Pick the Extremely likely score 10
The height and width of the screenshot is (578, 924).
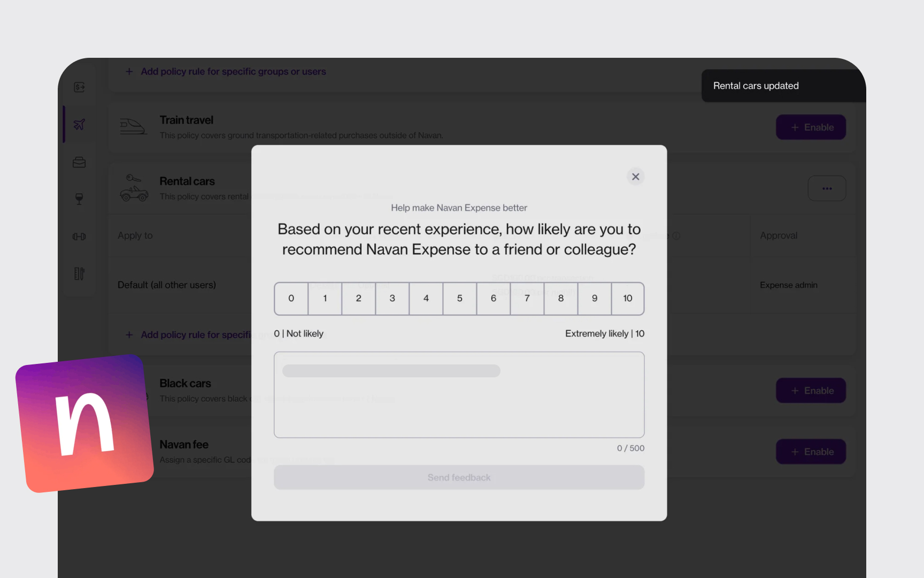point(628,299)
